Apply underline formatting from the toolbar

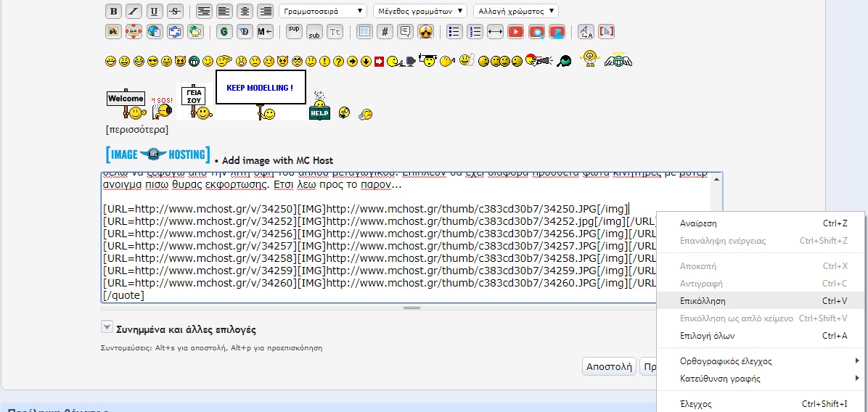point(154,11)
